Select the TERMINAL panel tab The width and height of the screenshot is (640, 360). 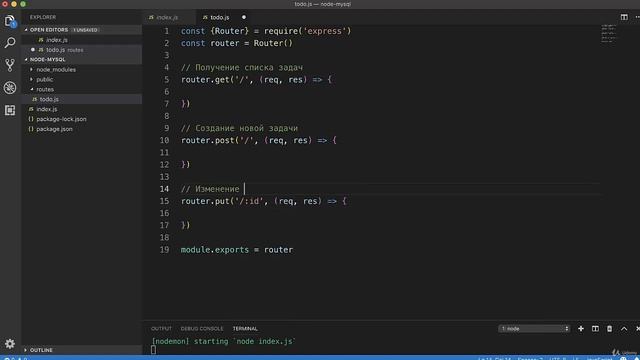coord(245,329)
